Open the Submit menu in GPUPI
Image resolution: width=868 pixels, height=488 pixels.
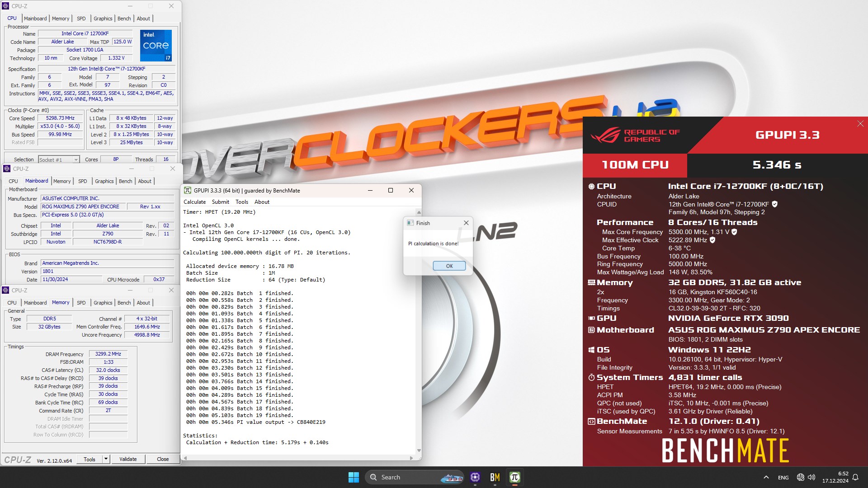pyautogui.click(x=220, y=202)
